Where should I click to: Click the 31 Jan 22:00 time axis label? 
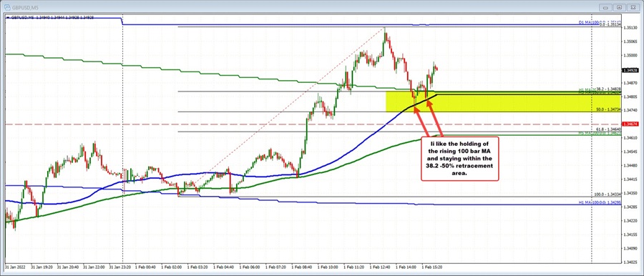[x=94, y=266]
